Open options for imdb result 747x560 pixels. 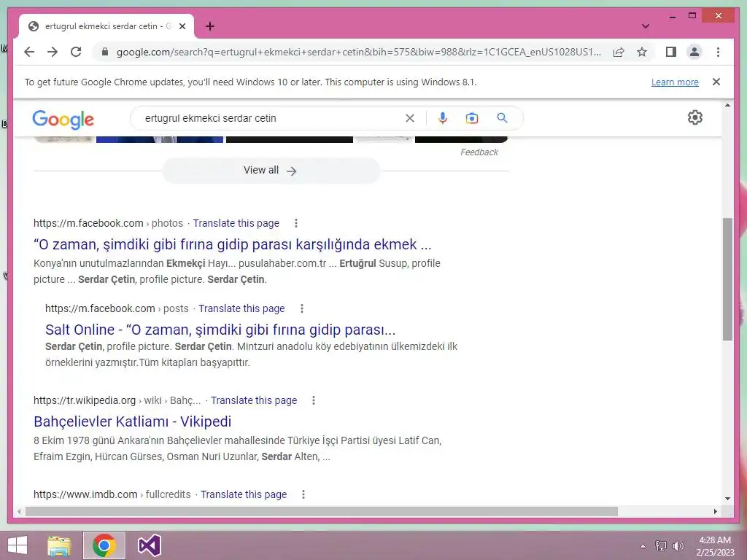pos(303,494)
